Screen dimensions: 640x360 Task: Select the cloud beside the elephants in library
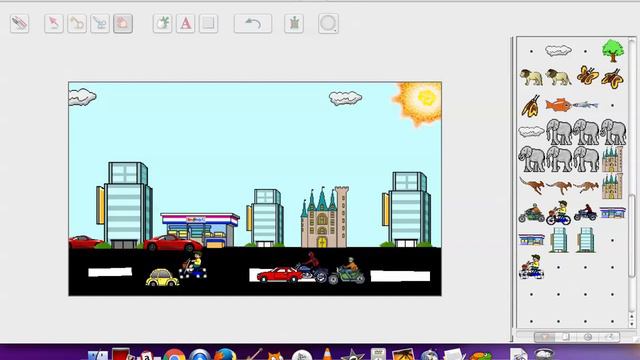point(531,131)
